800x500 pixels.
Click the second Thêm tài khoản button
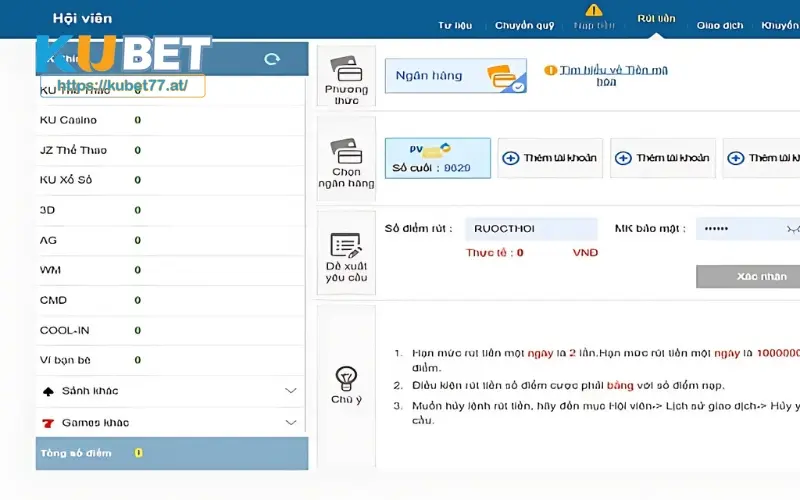click(x=663, y=158)
